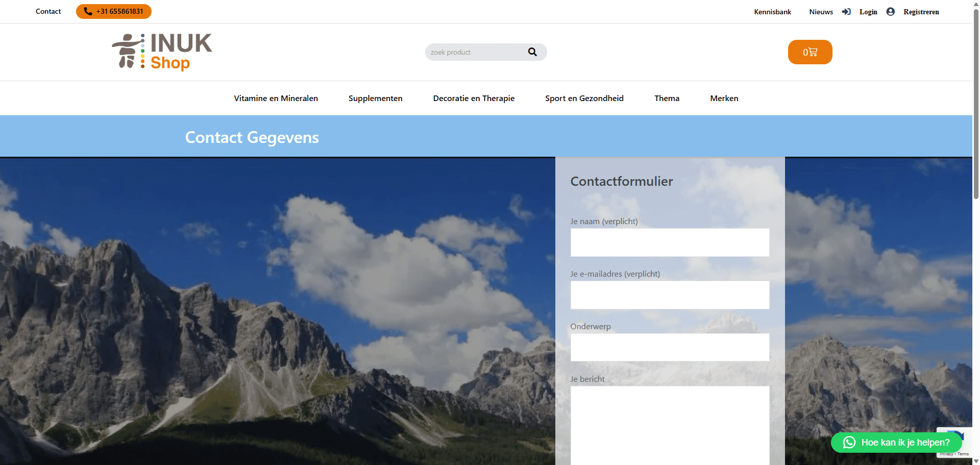
Task: Click the WhatsApp icon in chat button
Action: [849, 443]
